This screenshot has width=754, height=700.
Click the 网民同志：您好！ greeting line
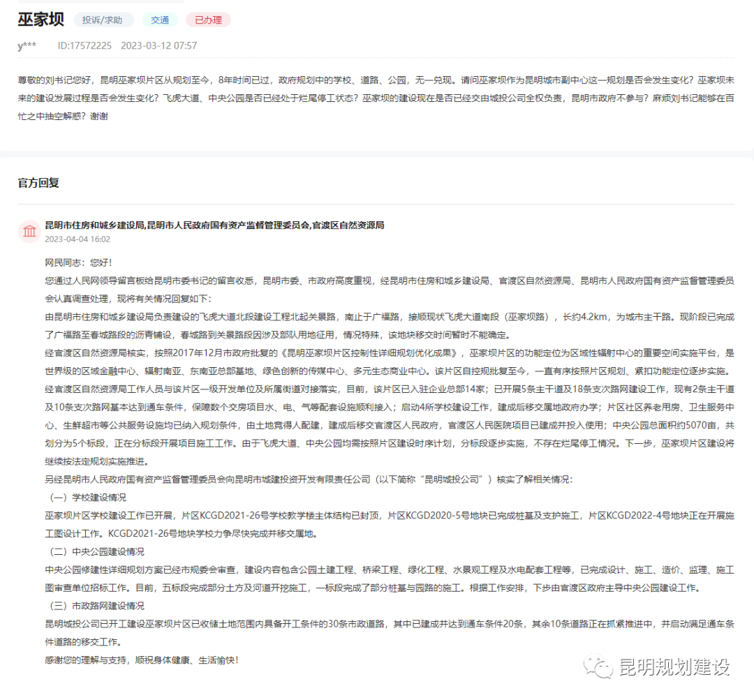click(x=78, y=262)
